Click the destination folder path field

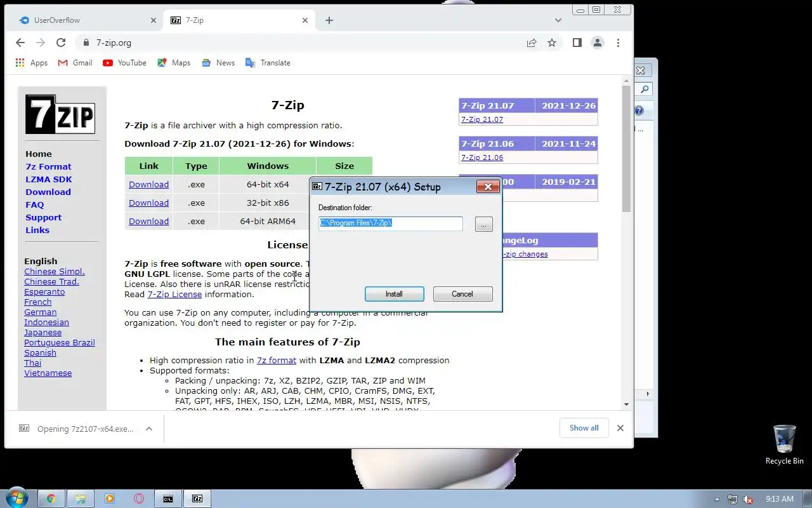390,223
